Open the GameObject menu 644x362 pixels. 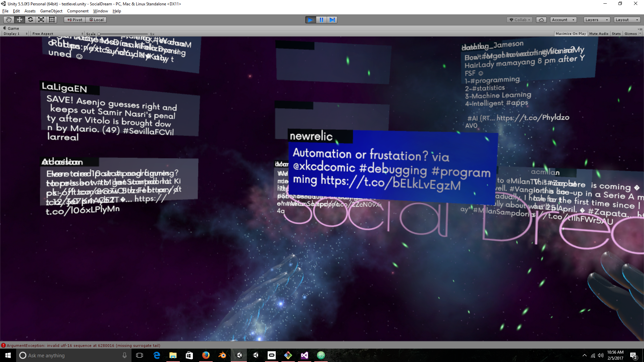tap(51, 11)
